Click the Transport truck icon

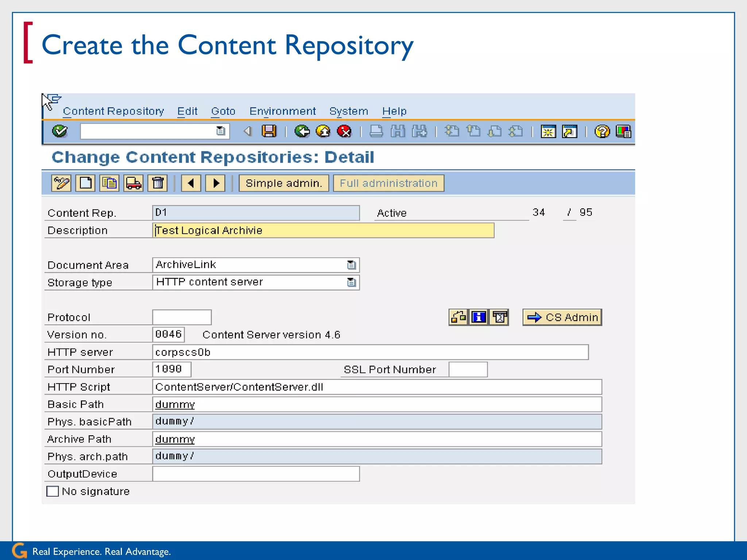(x=133, y=183)
